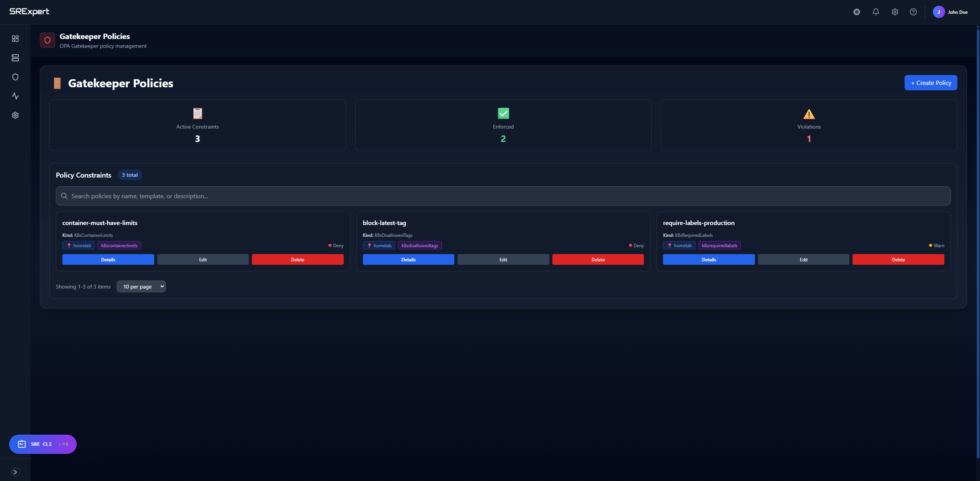Screen dimensions: 980x481
Task: Open Details for container-must-have-limits
Action: [108, 259]
